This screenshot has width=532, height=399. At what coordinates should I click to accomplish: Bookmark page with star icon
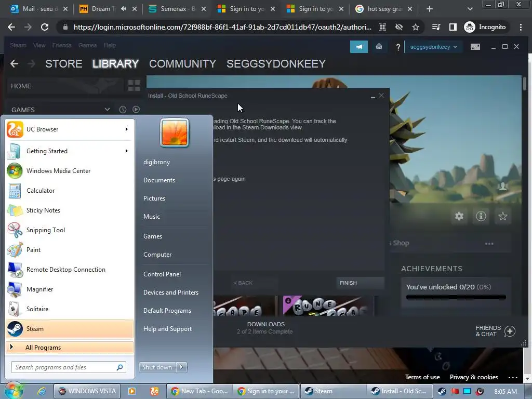tap(415, 27)
